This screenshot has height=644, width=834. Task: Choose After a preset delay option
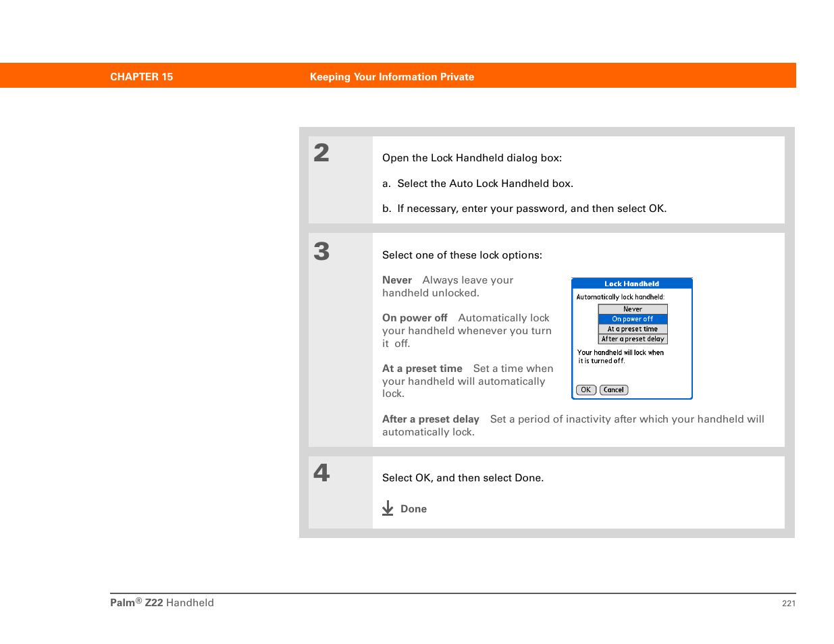click(633, 340)
